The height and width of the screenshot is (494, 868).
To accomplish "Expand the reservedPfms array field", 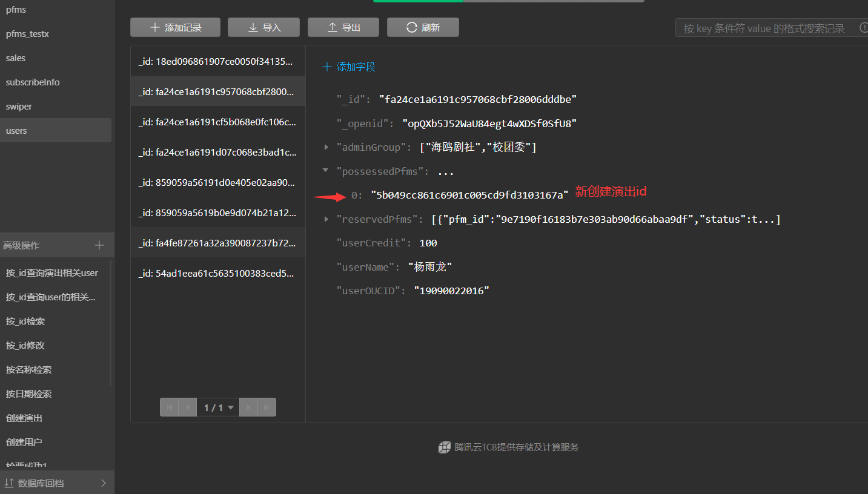I will (326, 219).
